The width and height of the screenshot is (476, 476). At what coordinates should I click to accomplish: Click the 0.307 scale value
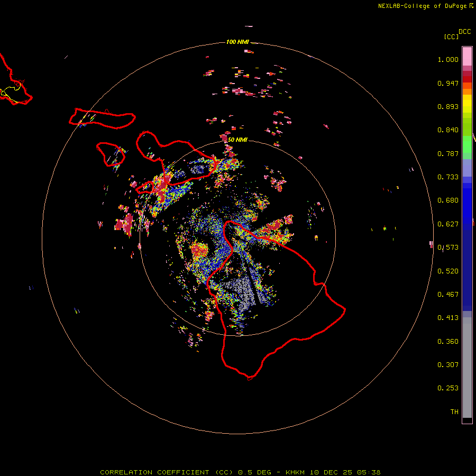coord(448,365)
